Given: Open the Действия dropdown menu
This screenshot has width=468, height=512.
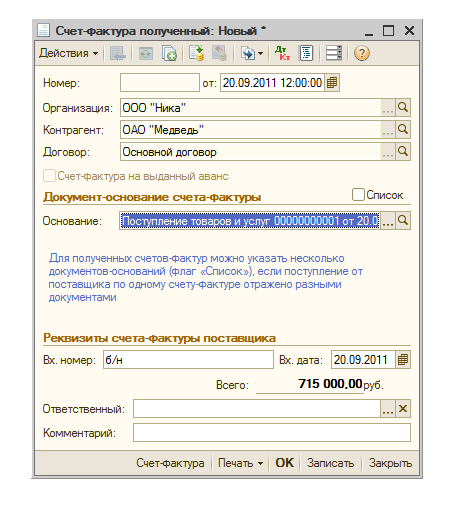Looking at the screenshot, I should tap(68, 53).
